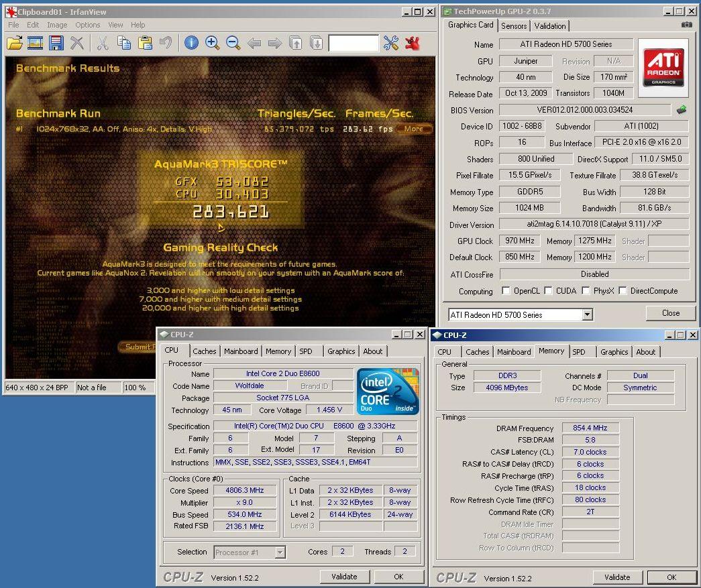Screen dimensions: 701x588
Task: Start IrfanView slideshow icon
Action: [36, 44]
